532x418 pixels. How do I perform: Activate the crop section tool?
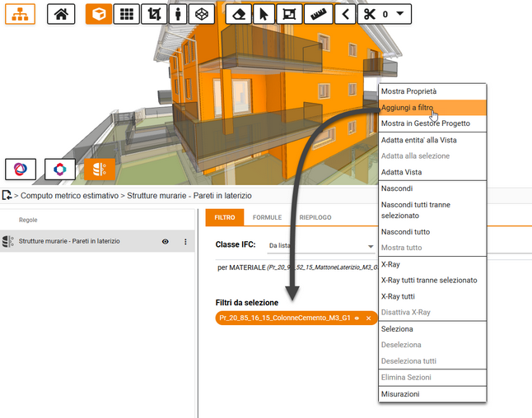click(x=154, y=14)
